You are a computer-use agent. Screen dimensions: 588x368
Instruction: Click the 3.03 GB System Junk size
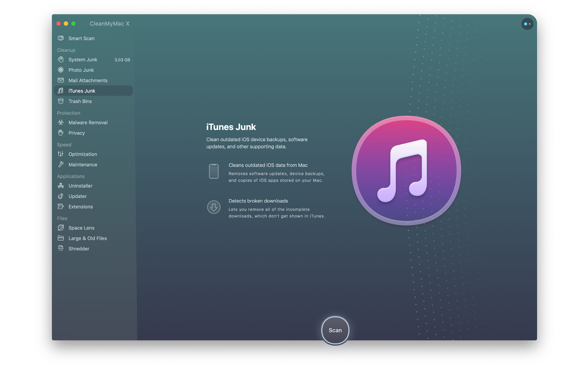(x=122, y=60)
